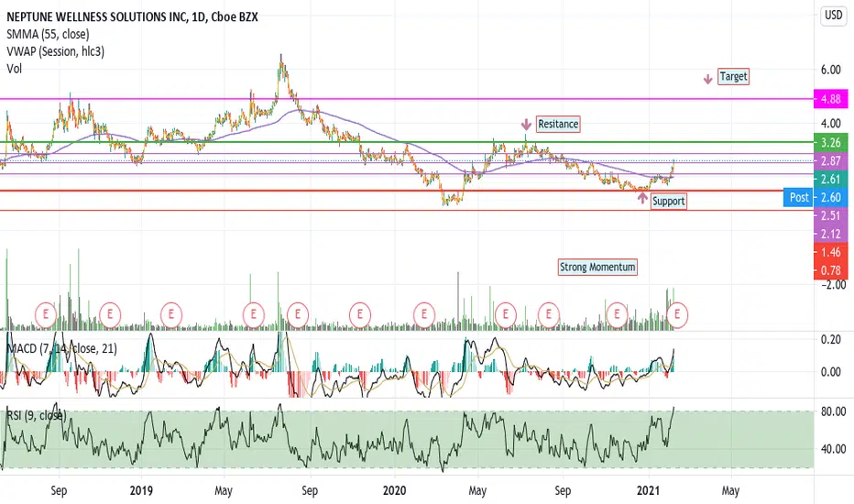Click the Target annotation label
The image size is (854, 504).
click(x=733, y=76)
